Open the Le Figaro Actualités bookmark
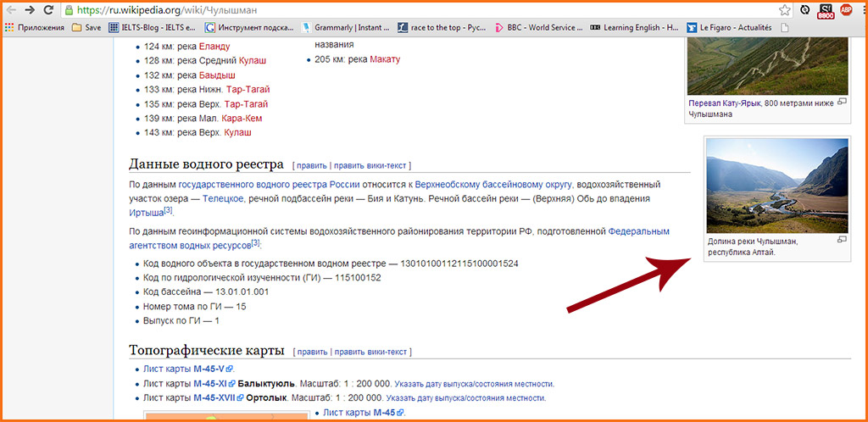 [x=731, y=27]
